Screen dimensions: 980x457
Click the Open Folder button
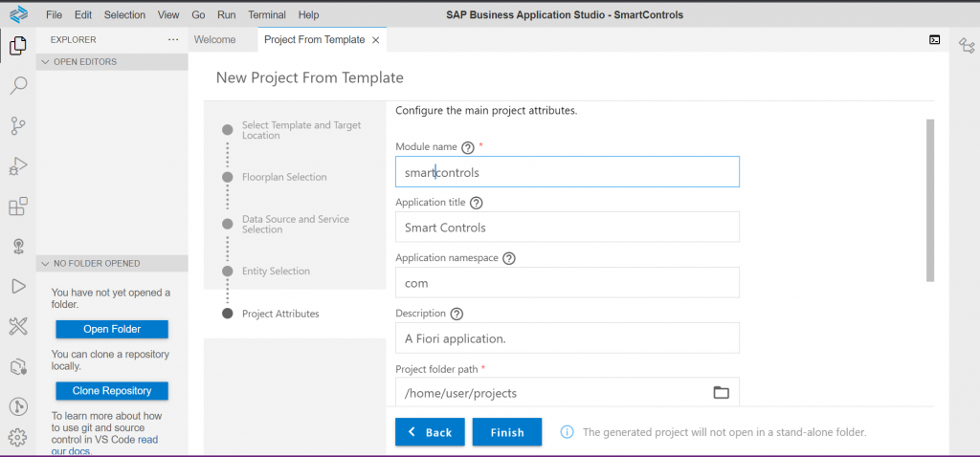[x=112, y=329]
